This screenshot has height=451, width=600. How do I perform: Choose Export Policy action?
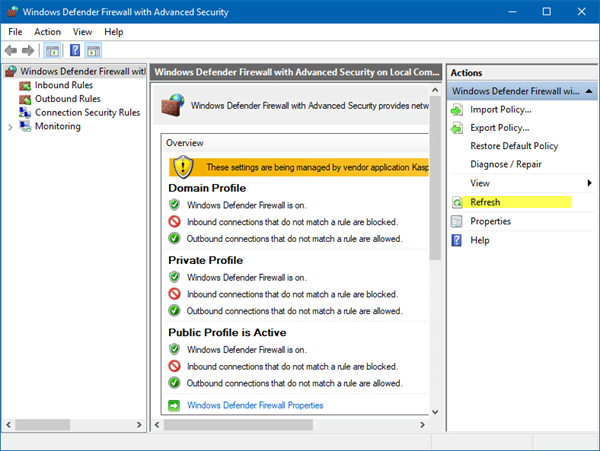pos(499,128)
